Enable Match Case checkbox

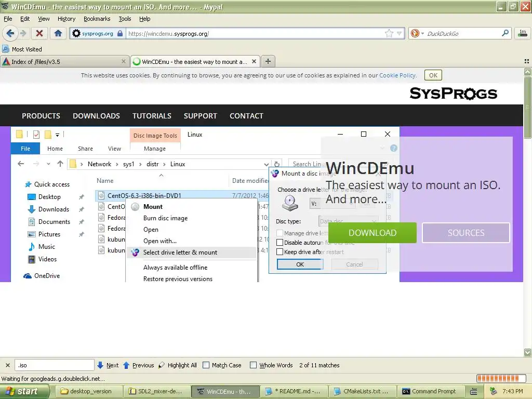click(206, 365)
